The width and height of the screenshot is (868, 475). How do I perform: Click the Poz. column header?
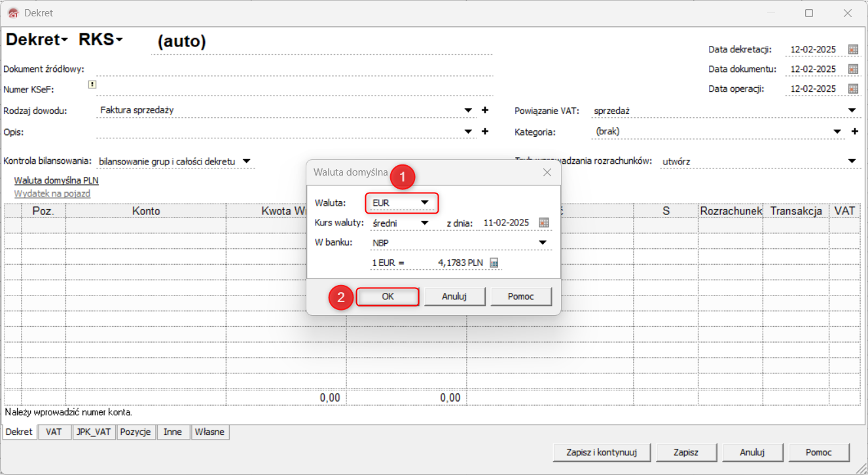[x=43, y=211]
